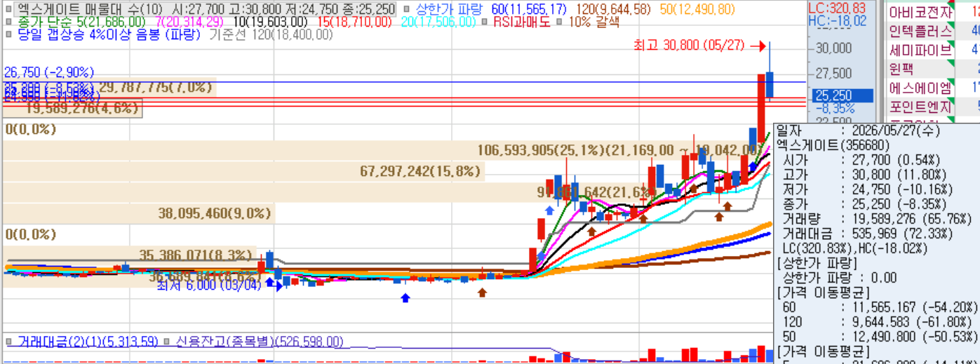The height and width of the screenshot is (364, 980).
Task: Toggle the 엑스게이트 매물대 indicator square marker
Action: [x=8, y=10]
